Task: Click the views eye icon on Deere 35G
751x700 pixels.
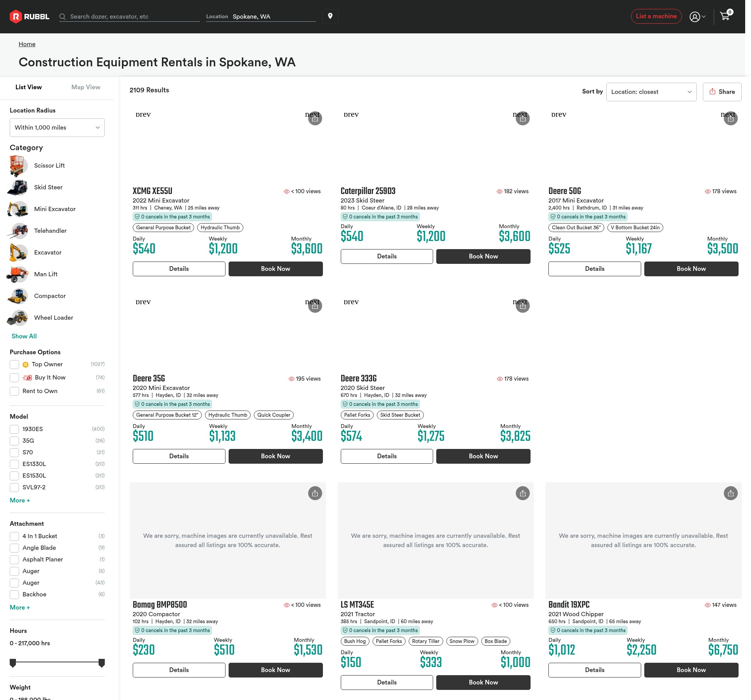Action: pyautogui.click(x=291, y=379)
